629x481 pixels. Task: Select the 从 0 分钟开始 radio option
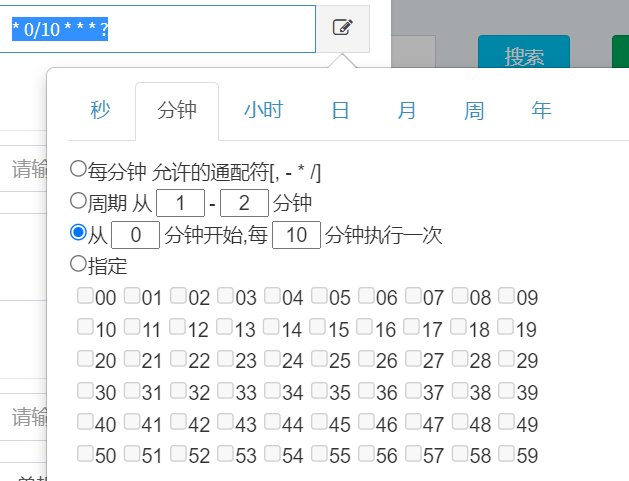78,232
